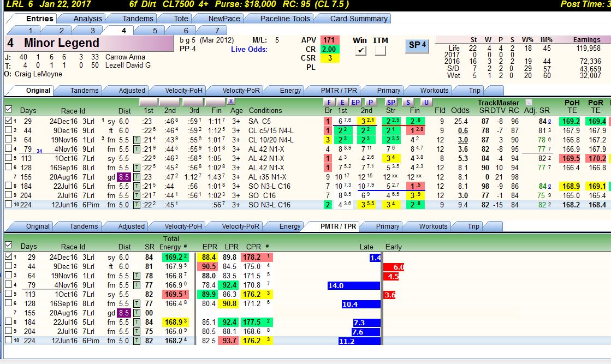The width and height of the screenshot is (611, 364).
Task: Click the SP 4 button
Action: pos(417,45)
